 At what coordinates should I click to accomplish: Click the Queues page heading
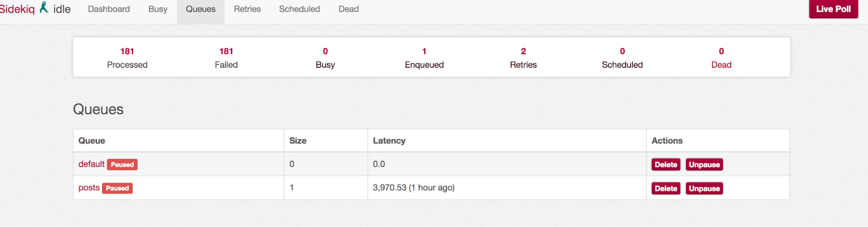(x=98, y=109)
